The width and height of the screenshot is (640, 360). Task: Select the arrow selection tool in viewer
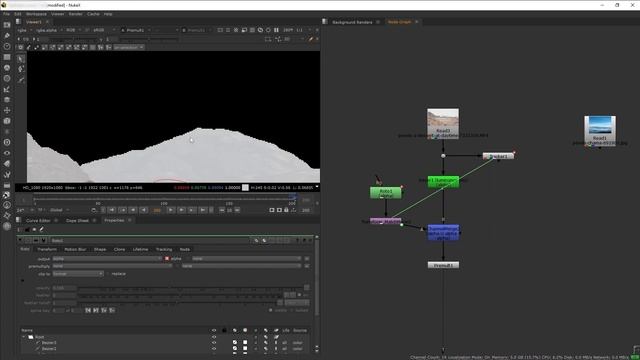[21, 59]
